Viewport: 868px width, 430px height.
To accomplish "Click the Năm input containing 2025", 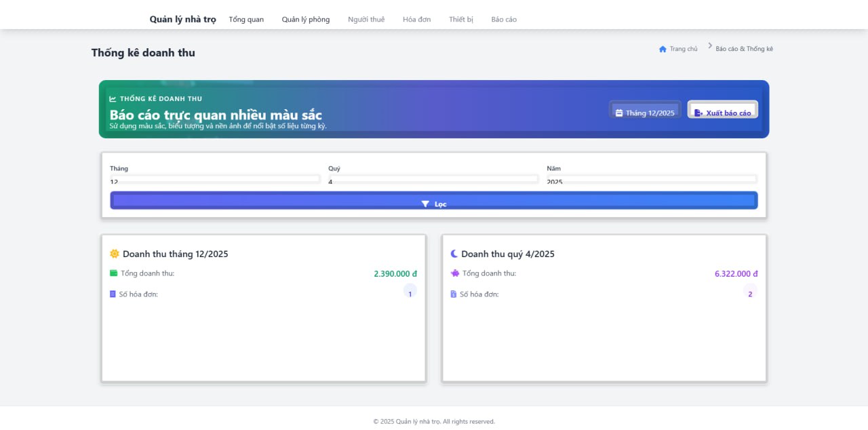I will [x=651, y=180].
